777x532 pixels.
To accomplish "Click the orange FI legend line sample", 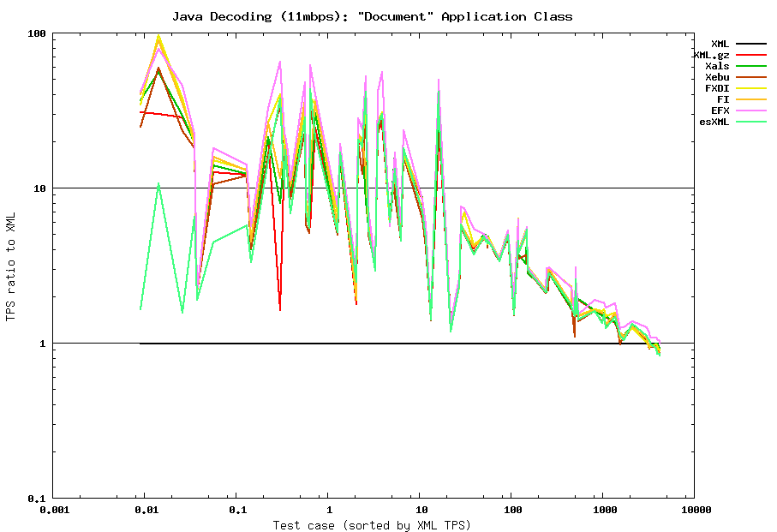I will tap(750, 99).
